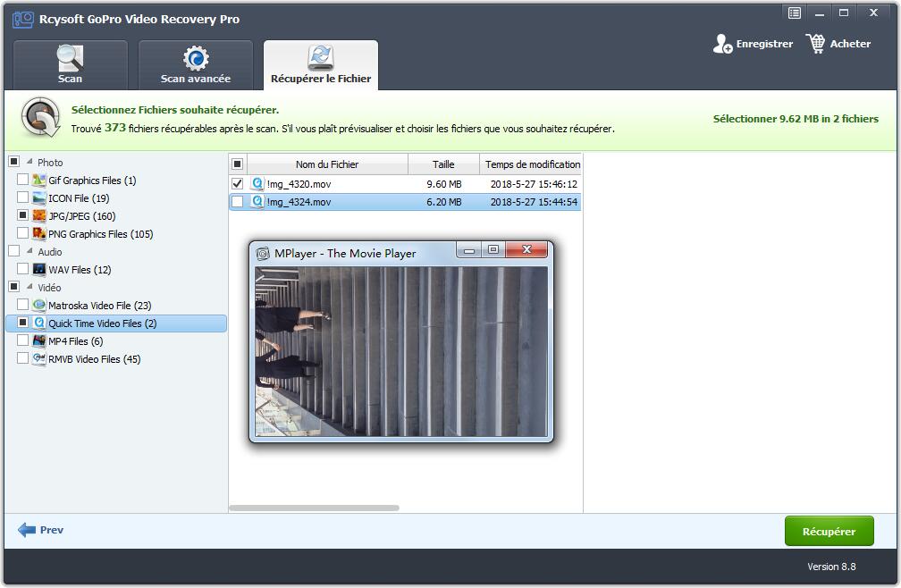Click the horizontal scrollbar under file list
Screen dimensions: 901x588
click(x=314, y=508)
